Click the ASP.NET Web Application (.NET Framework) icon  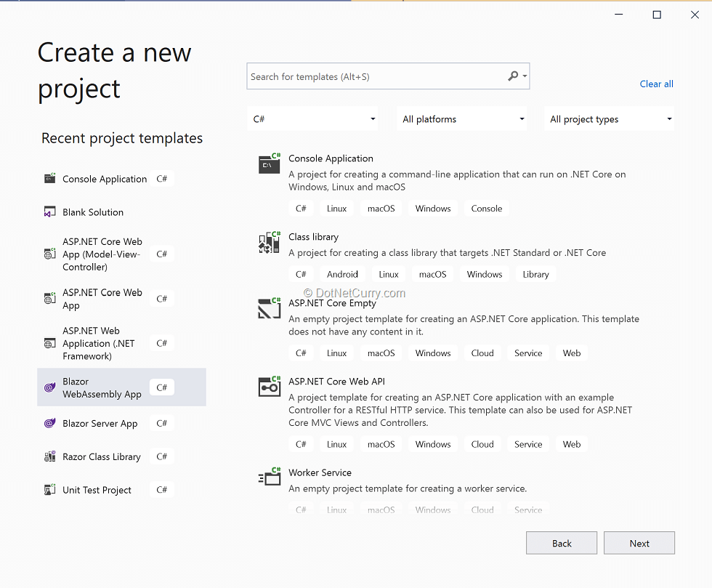(x=50, y=343)
